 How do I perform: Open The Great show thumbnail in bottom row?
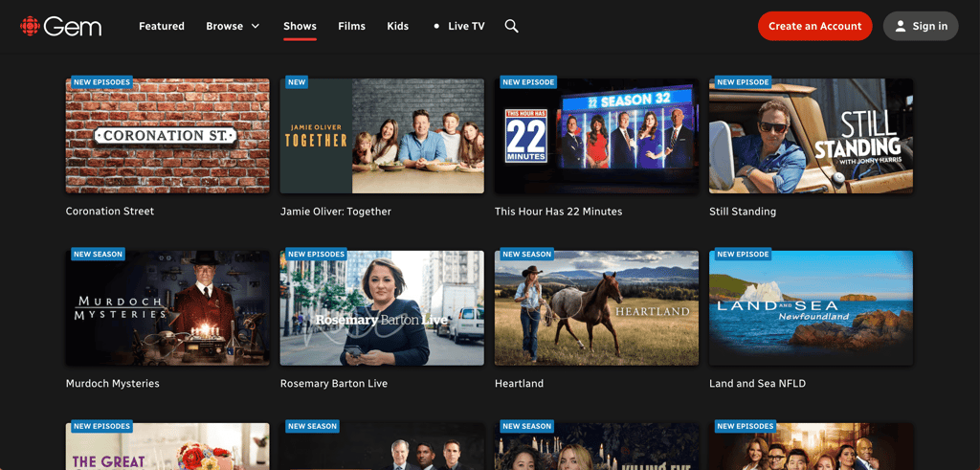pyautogui.click(x=167, y=446)
